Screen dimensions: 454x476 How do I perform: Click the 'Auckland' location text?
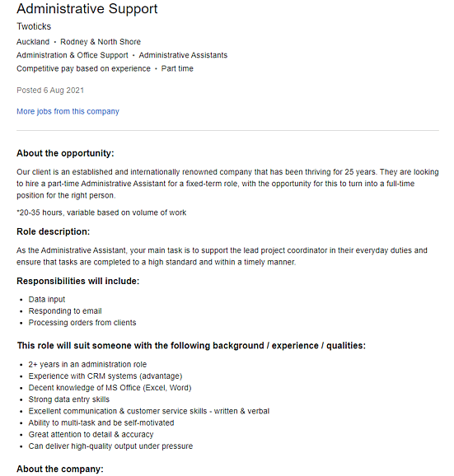[33, 42]
